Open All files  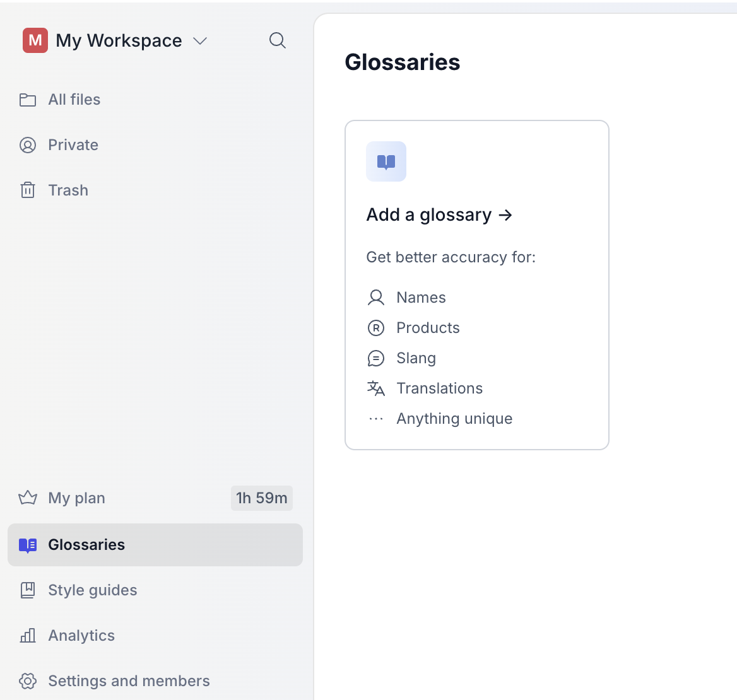coord(74,99)
